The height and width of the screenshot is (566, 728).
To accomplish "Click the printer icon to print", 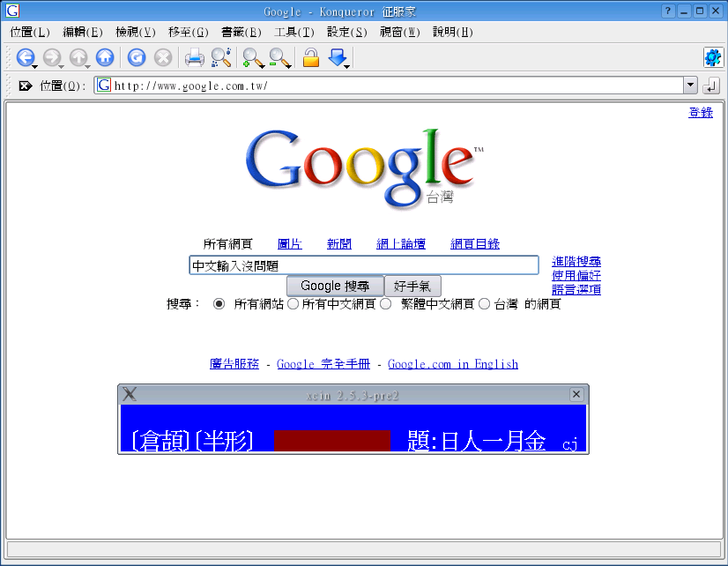I will click(x=194, y=58).
